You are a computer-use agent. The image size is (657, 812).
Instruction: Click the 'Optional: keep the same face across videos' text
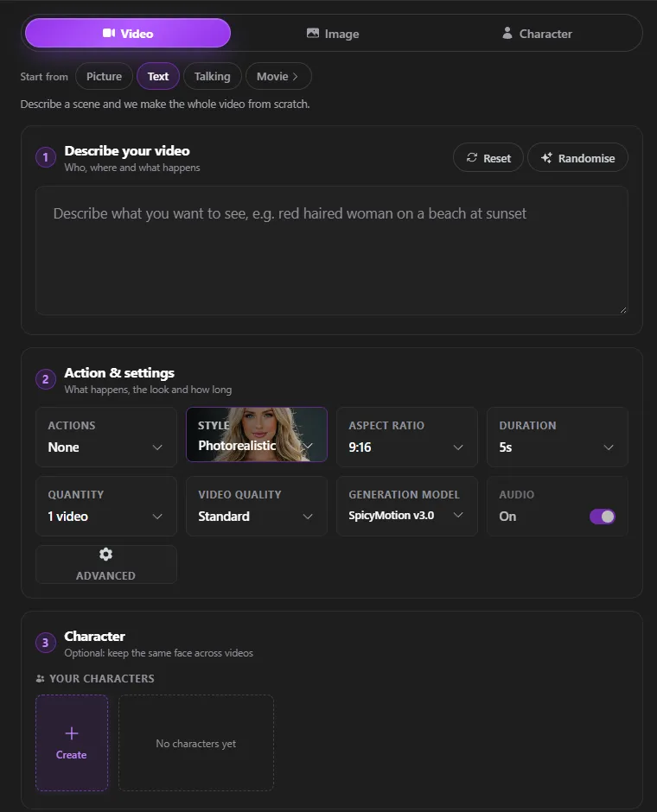158,653
